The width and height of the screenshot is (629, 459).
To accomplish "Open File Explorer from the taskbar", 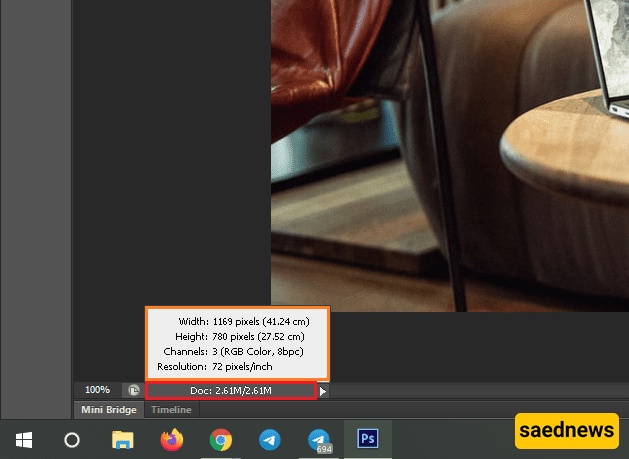I will pos(122,439).
